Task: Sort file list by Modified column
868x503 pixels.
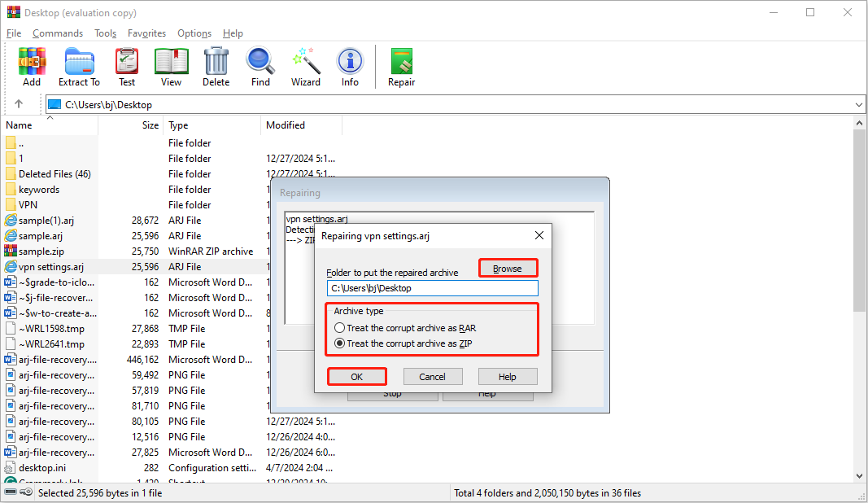Action: click(x=301, y=125)
